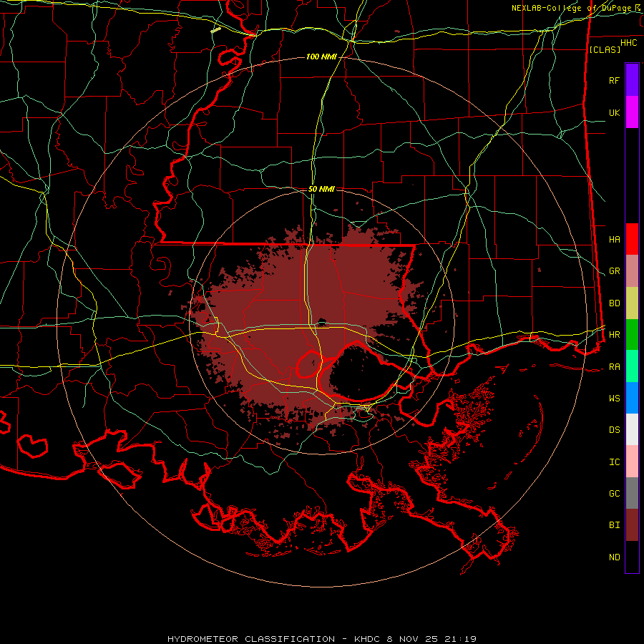This screenshot has height=644, width=644.
Task: Click the 'BD' legend label
Action: click(x=614, y=303)
